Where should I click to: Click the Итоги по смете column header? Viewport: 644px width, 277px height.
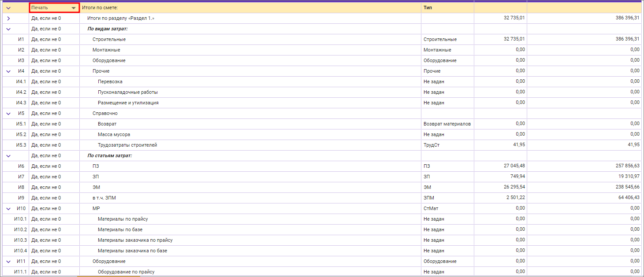[100, 8]
